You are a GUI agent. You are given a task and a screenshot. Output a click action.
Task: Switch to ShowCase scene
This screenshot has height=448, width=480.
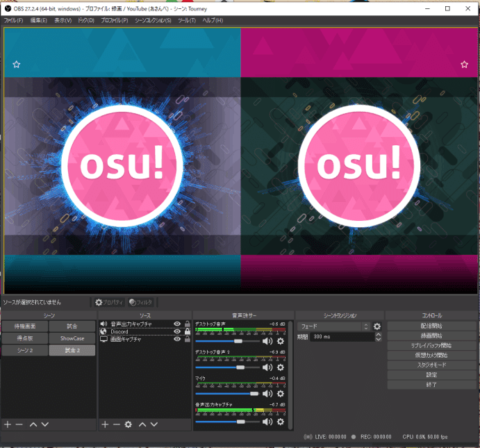point(72,338)
